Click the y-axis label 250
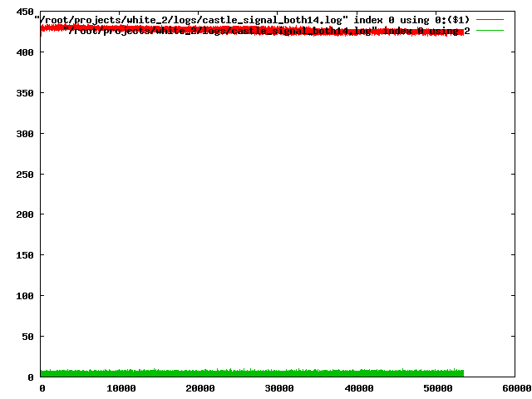 click(x=25, y=175)
